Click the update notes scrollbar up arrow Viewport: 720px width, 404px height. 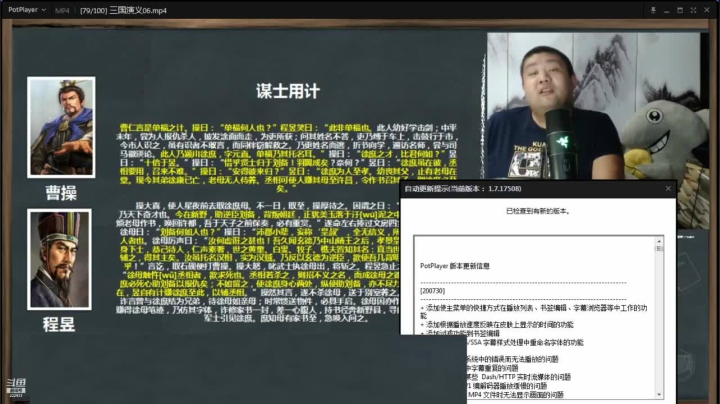coord(659,241)
